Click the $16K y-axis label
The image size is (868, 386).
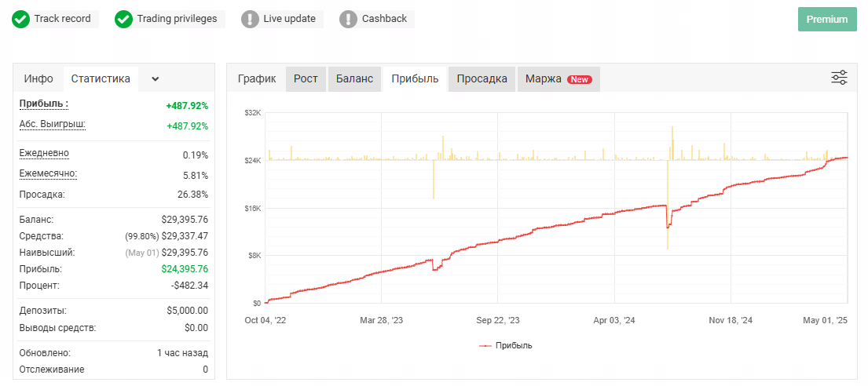click(x=252, y=209)
